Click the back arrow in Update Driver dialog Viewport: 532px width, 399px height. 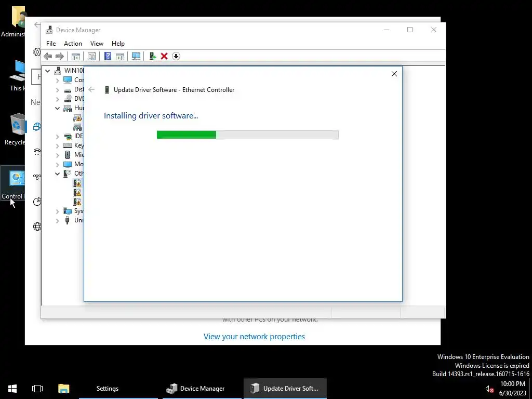pyautogui.click(x=91, y=89)
